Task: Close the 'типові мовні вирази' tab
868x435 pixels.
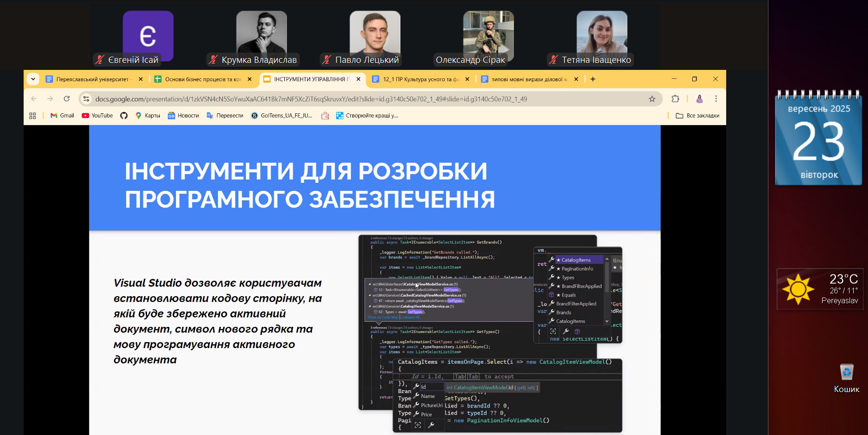Action: click(576, 79)
